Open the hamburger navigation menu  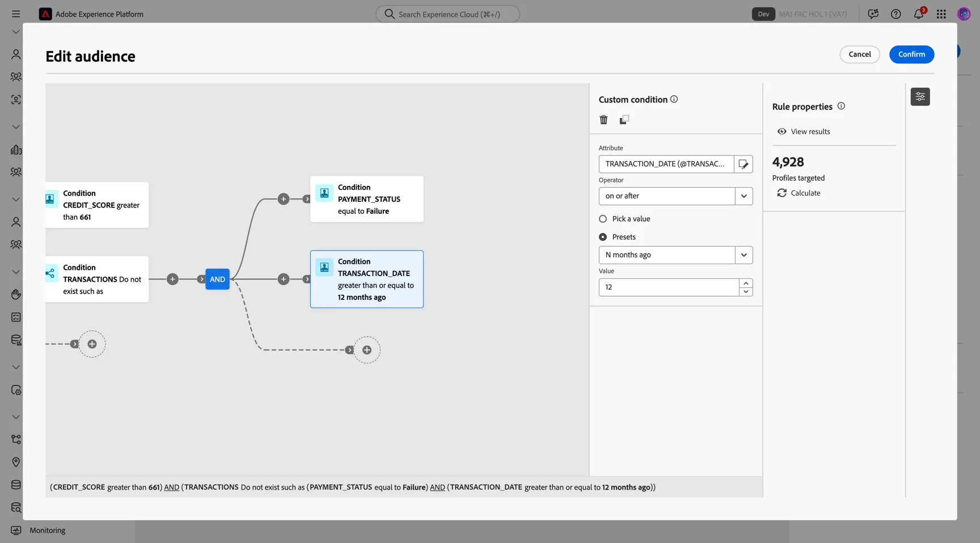[x=16, y=14]
